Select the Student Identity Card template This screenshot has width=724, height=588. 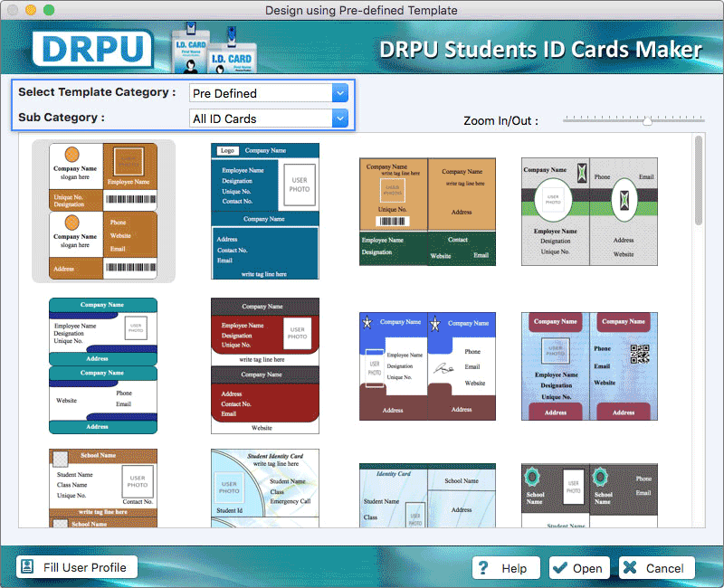tap(265, 488)
